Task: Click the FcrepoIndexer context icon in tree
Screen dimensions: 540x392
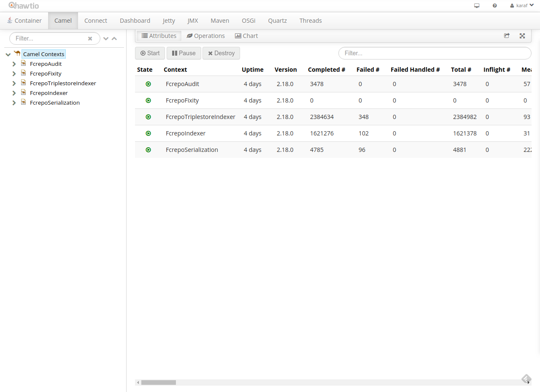Action: (24, 92)
